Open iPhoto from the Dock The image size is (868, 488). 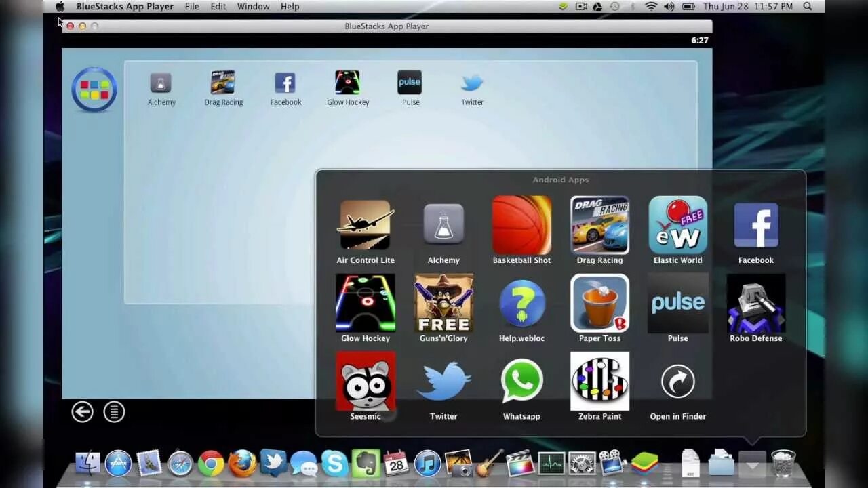(459, 463)
